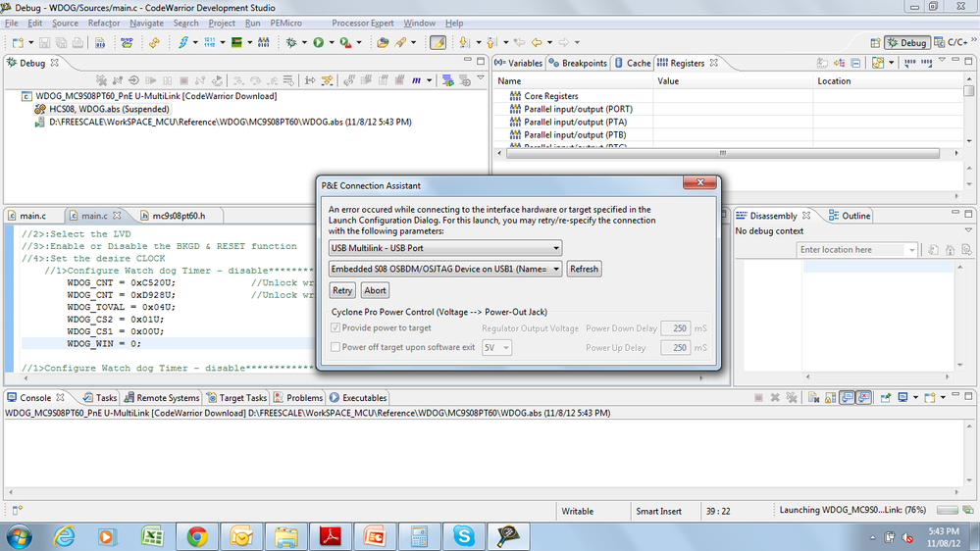The width and height of the screenshot is (980, 551).
Task: Click the yellow sync arrows toolbar icon
Action: point(154,42)
